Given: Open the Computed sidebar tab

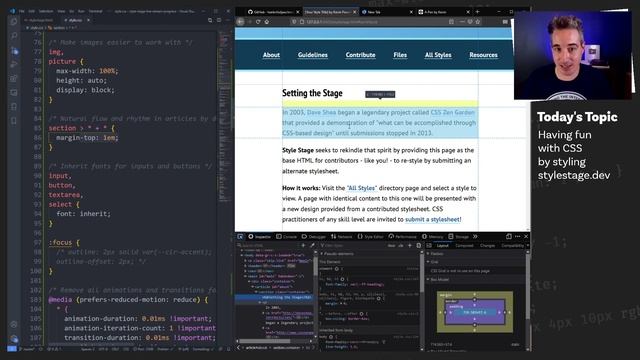Looking at the screenshot, I should click(464, 245).
